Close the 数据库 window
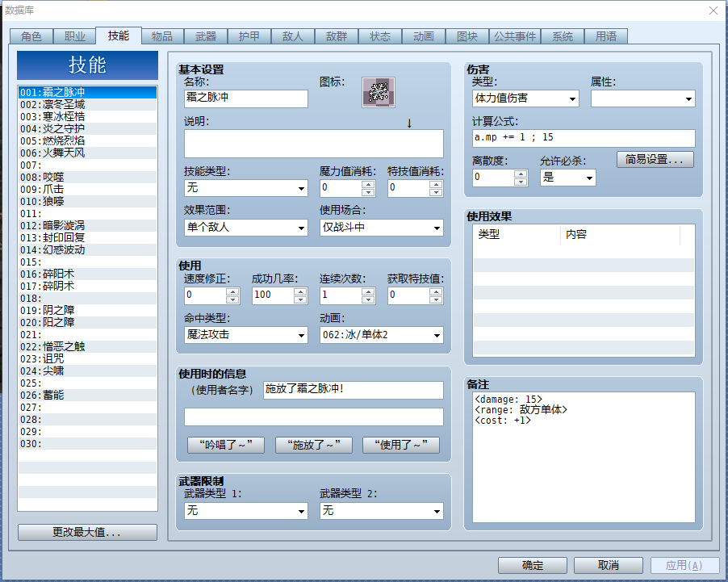The image size is (728, 582). click(x=713, y=10)
